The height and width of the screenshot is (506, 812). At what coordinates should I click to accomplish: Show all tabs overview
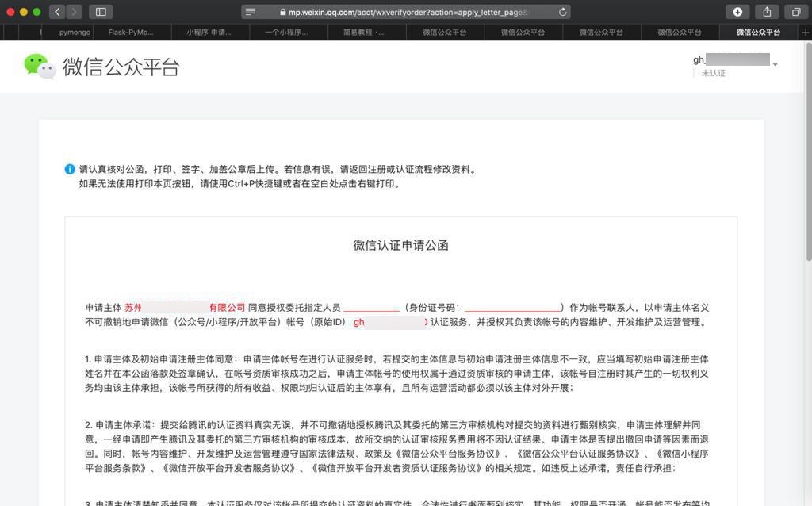point(796,12)
